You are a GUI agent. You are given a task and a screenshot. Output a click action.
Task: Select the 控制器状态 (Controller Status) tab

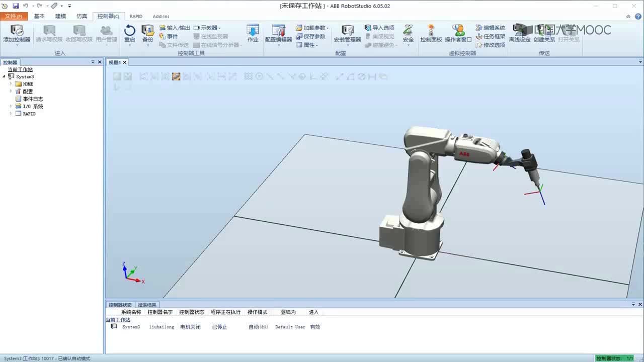coord(120,305)
